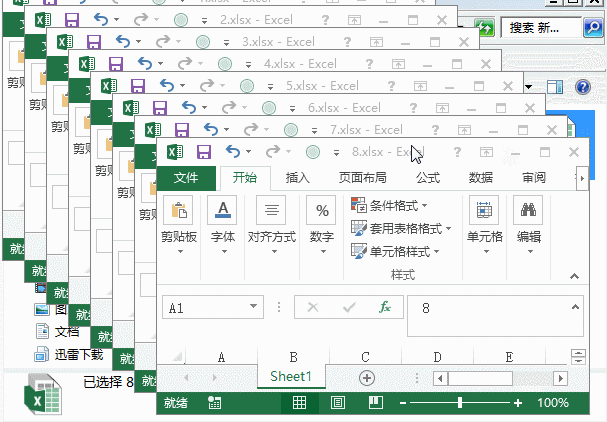Undo in the 4.xlsx window
This screenshot has height=422, width=607.
click(x=145, y=63)
